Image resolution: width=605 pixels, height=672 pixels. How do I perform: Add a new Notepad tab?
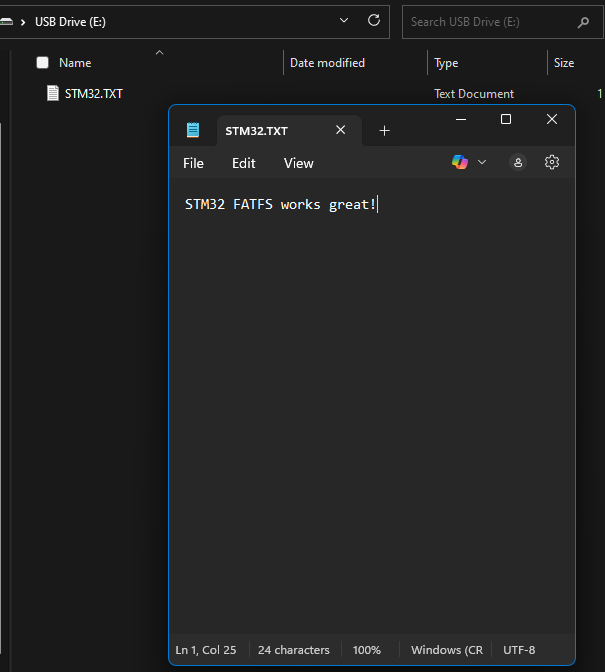(x=384, y=131)
